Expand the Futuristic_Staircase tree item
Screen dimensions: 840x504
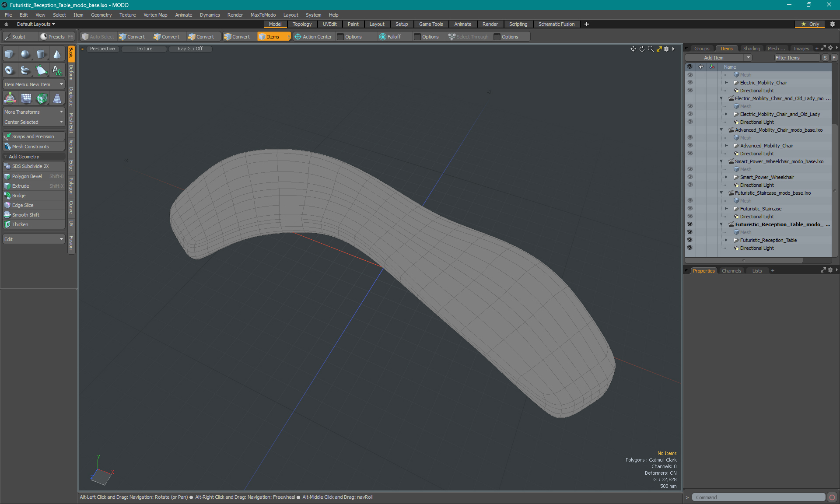[x=726, y=209]
